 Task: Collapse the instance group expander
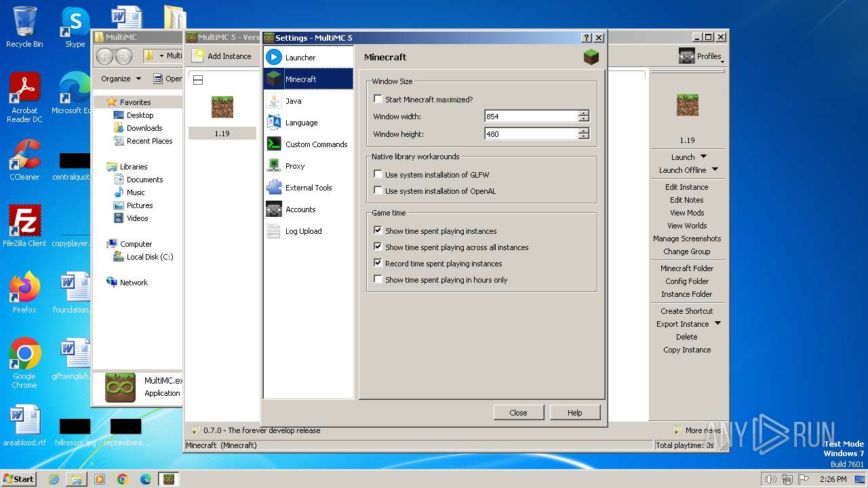point(198,80)
